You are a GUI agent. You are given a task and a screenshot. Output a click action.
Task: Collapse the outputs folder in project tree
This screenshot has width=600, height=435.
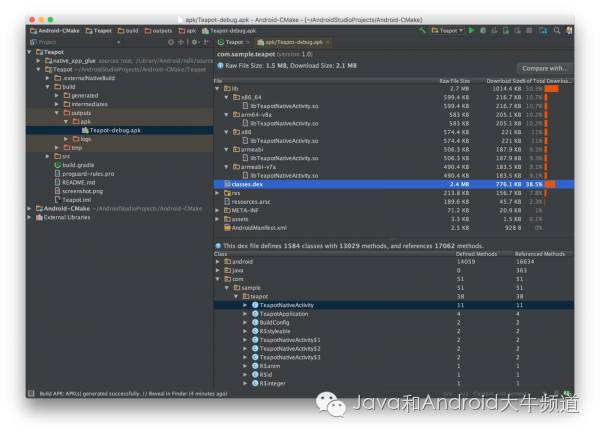(57, 113)
